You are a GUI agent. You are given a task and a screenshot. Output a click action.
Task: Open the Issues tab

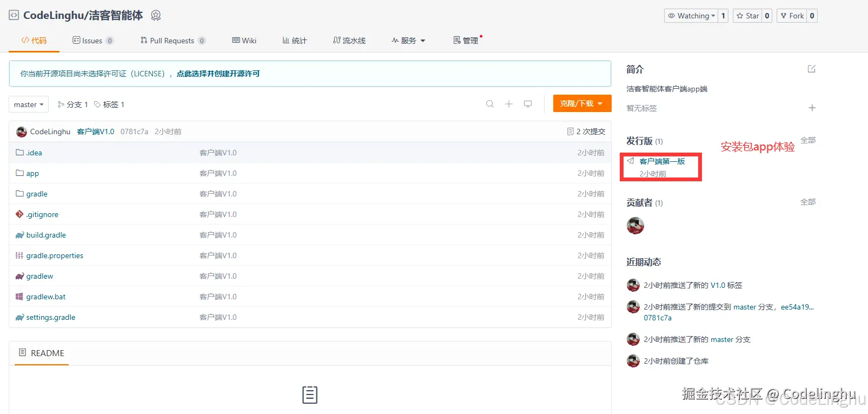pos(92,41)
